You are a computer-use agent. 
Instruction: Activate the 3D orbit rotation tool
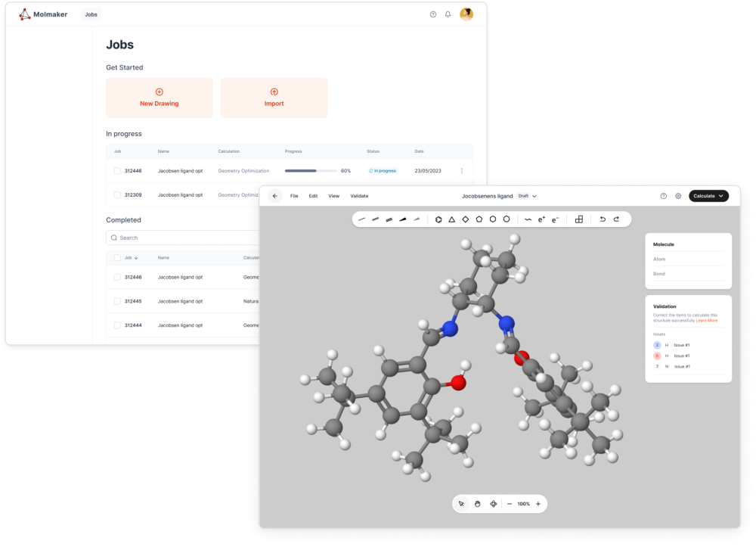[x=494, y=504]
